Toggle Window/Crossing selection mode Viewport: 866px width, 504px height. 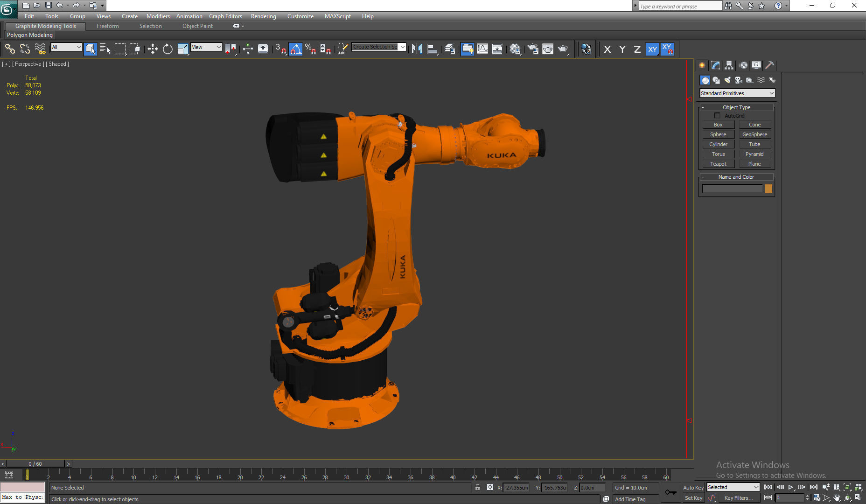(135, 49)
